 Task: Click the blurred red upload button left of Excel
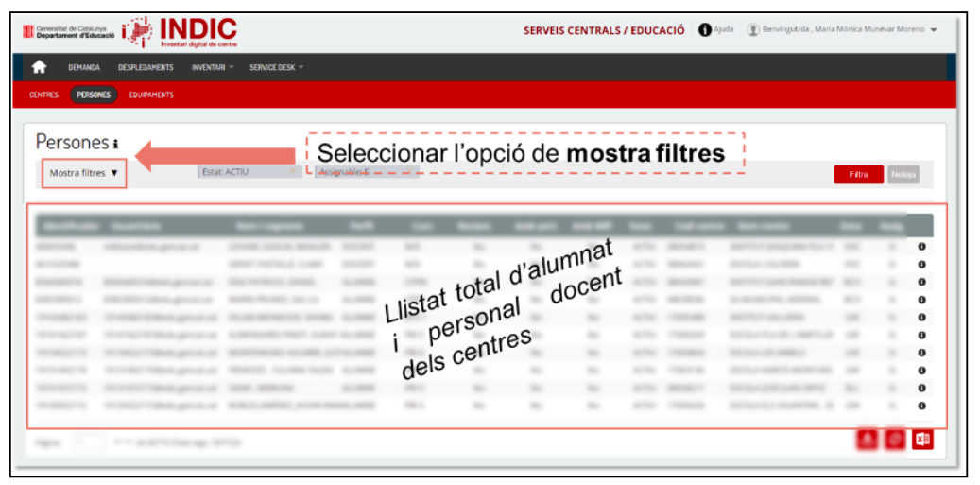tap(868, 440)
